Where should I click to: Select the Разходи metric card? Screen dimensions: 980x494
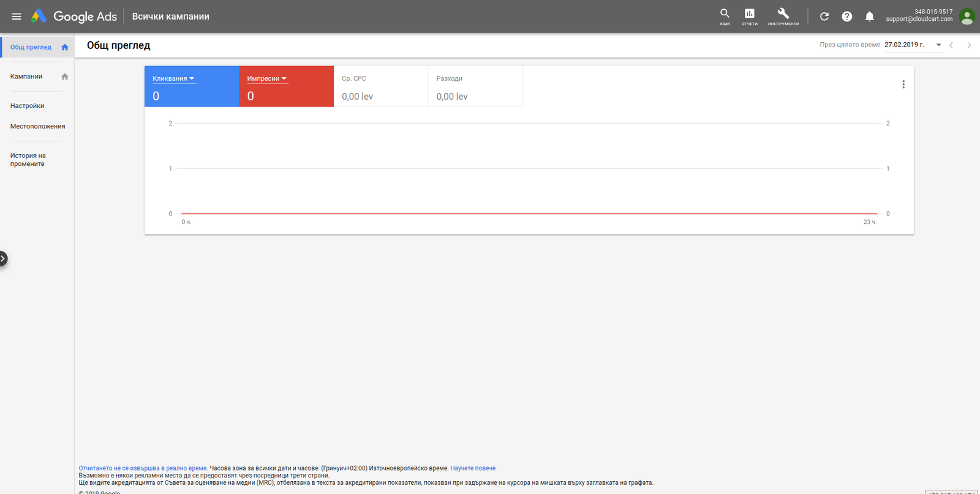click(475, 86)
